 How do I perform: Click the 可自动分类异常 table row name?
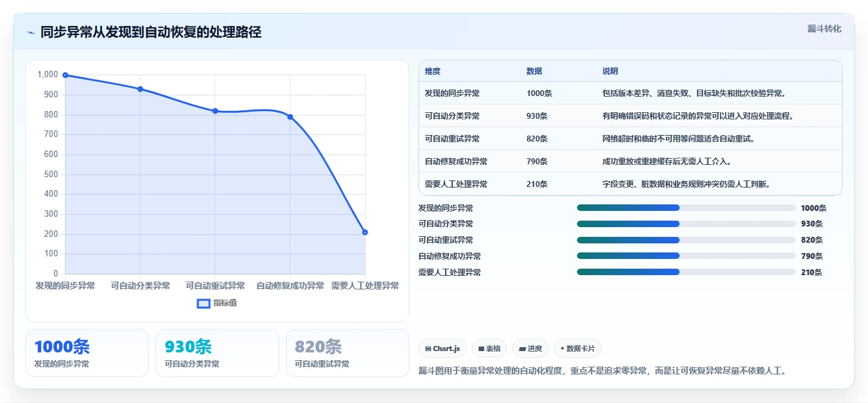[x=452, y=116]
